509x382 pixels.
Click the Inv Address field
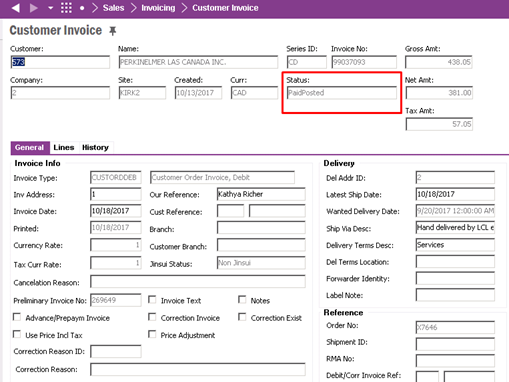(116, 194)
